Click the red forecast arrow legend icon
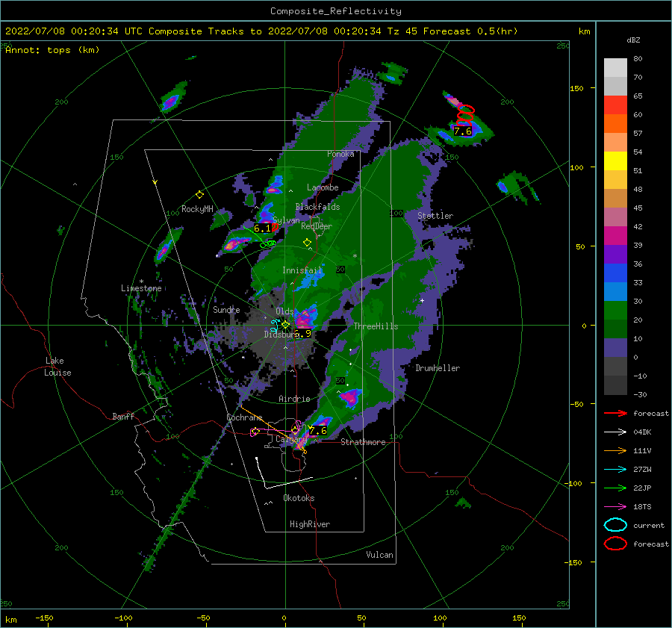This screenshot has height=628, width=672. [x=615, y=413]
